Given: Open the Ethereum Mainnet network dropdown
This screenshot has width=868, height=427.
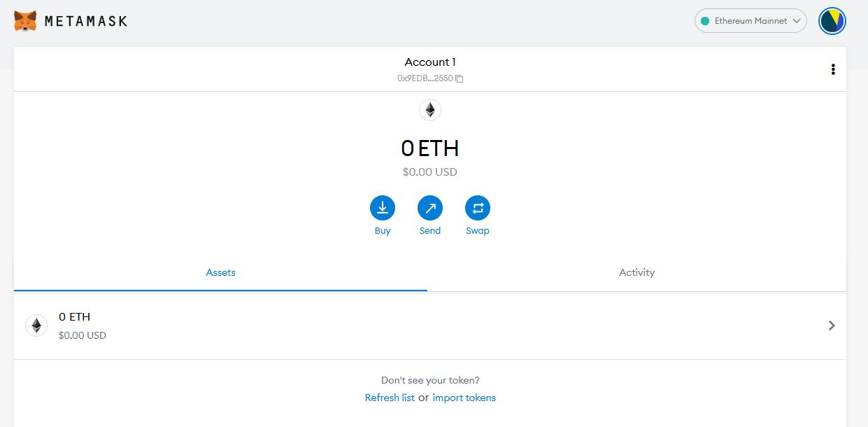Looking at the screenshot, I should [x=750, y=21].
